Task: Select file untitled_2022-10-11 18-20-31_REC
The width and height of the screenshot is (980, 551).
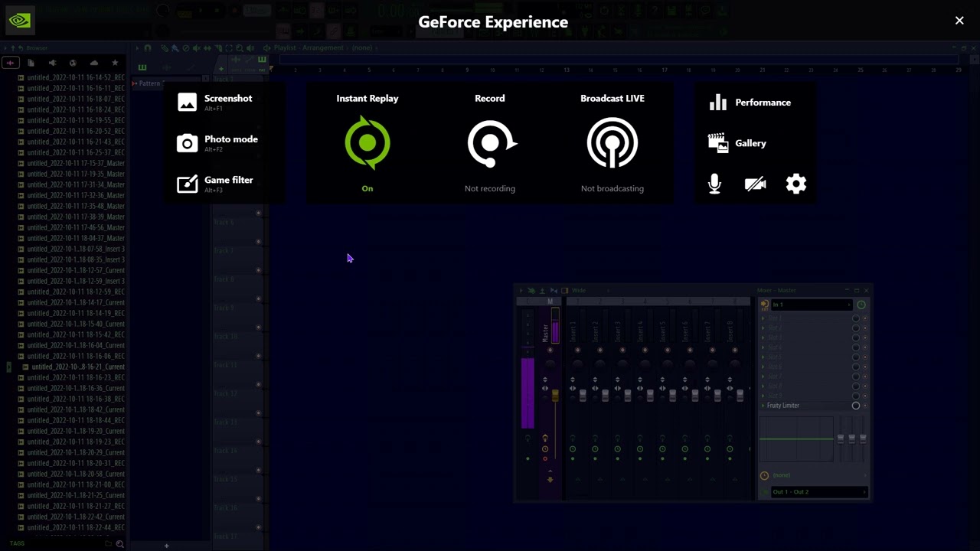Action: (71, 463)
